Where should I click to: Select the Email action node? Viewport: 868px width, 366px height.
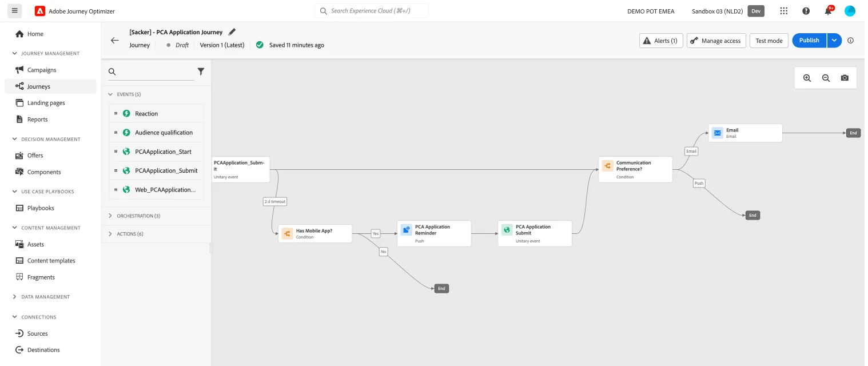point(745,133)
